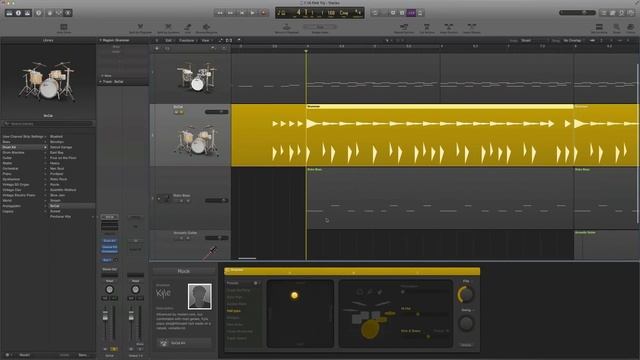640x360 pixels.
Task: Adjust the master volume slider
Action: [x=577, y=13]
